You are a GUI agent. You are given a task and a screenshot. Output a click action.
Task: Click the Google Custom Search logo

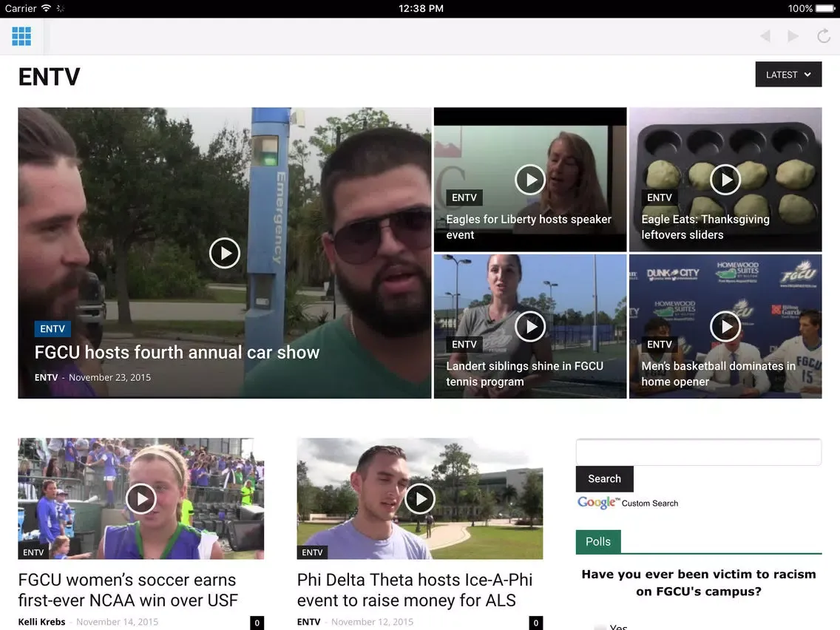627,503
